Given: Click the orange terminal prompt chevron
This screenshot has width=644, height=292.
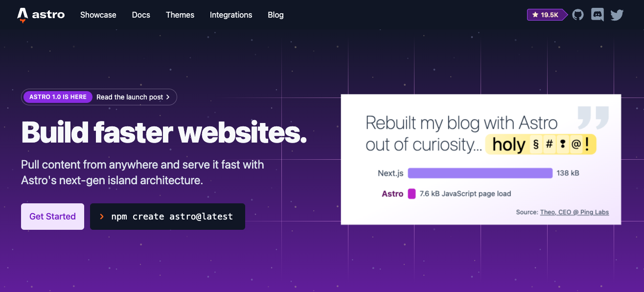Looking at the screenshot, I should (102, 217).
